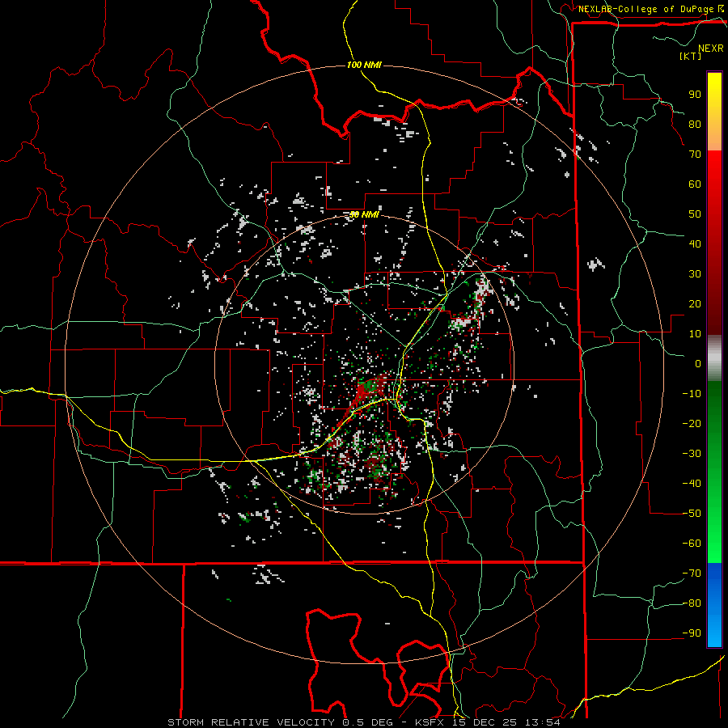The image size is (728, 728).
Task: Click the 50 NMI range ring label
Action: click(x=364, y=214)
